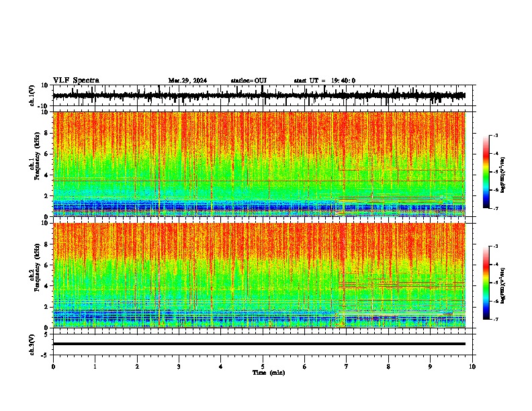Click the '-10' tick of ch.1(V) axis

point(44,106)
